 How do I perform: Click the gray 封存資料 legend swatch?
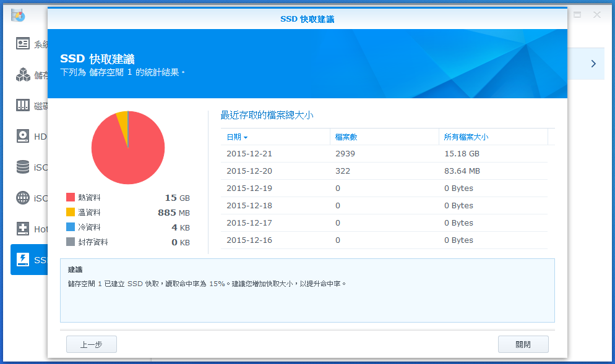click(71, 242)
